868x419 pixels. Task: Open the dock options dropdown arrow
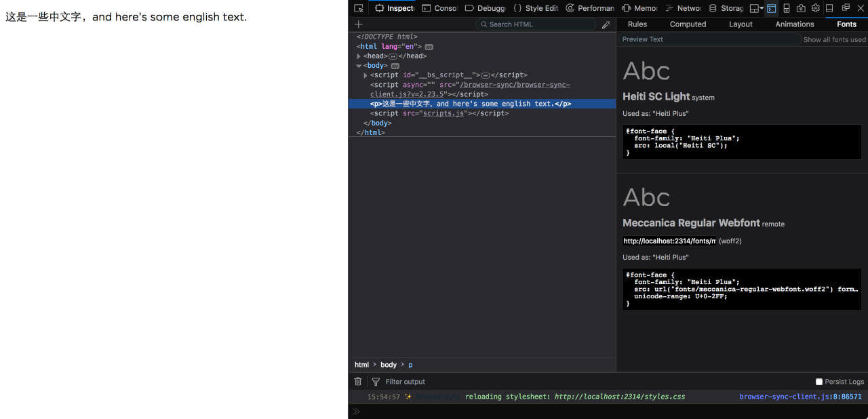(762, 8)
